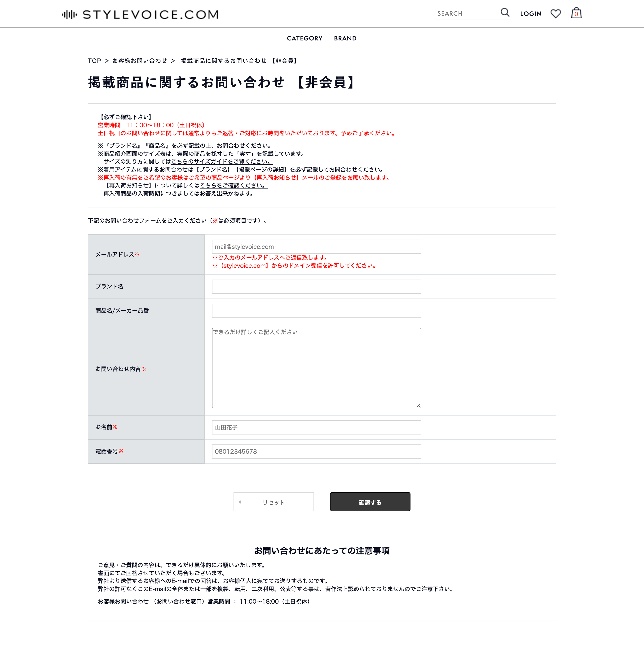Click the BRAND menu tab
Viewport: 644px width, 645px height.
[345, 38]
